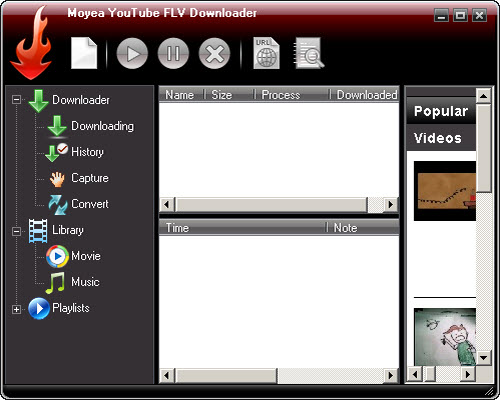Image resolution: width=500 pixels, height=400 pixels.
Task: Open the URL globe browser icon
Action: click(266, 53)
